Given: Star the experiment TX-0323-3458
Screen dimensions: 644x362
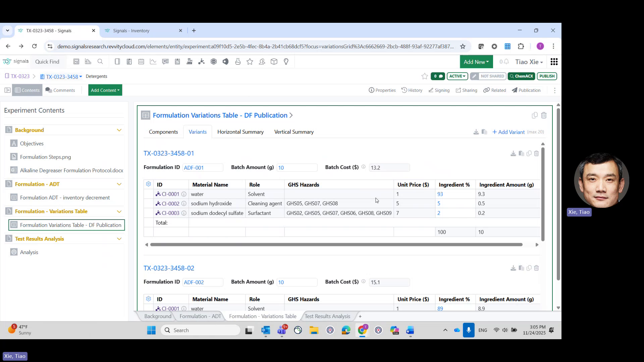Looking at the screenshot, I should tap(424, 76).
